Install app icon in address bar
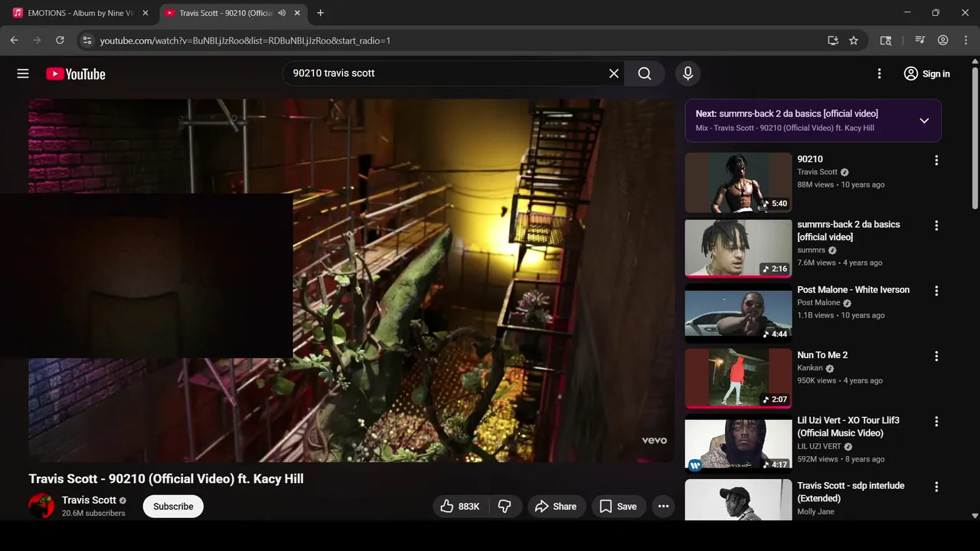This screenshot has height=551, width=980. 833,41
